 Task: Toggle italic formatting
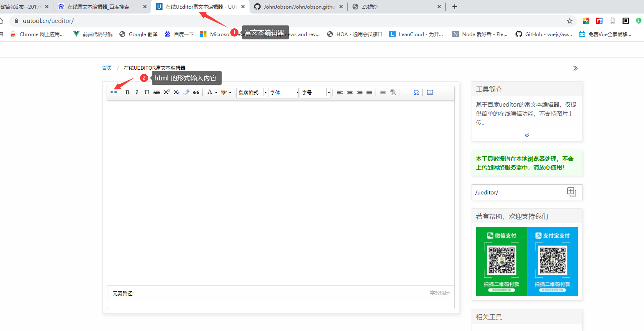point(137,92)
